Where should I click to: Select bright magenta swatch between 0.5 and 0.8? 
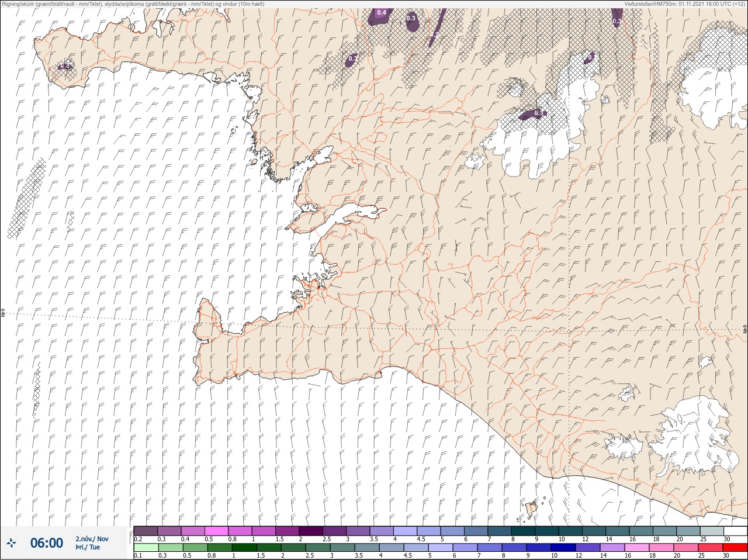point(216,531)
